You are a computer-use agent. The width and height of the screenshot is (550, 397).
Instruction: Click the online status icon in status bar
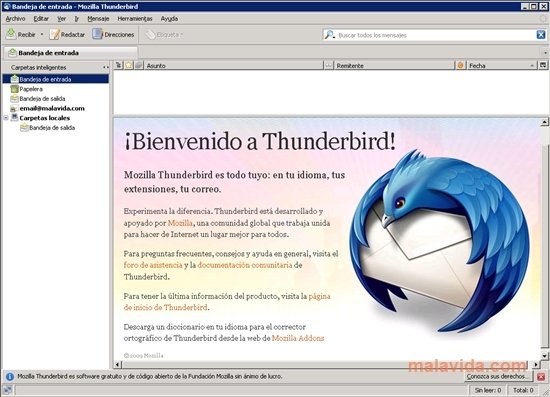click(x=7, y=390)
